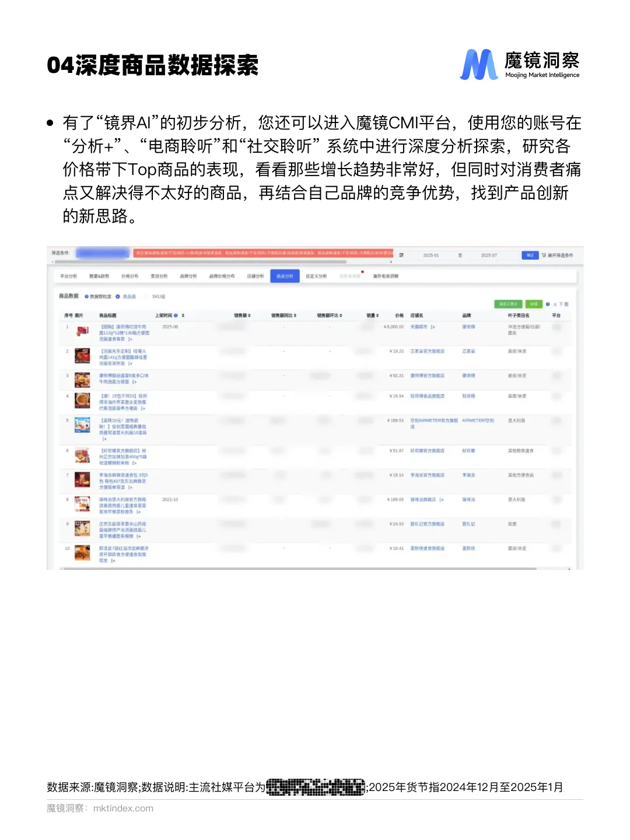The image size is (630, 840).
Task: Click the ¥8,000.00 price cell
Action: click(394, 327)
